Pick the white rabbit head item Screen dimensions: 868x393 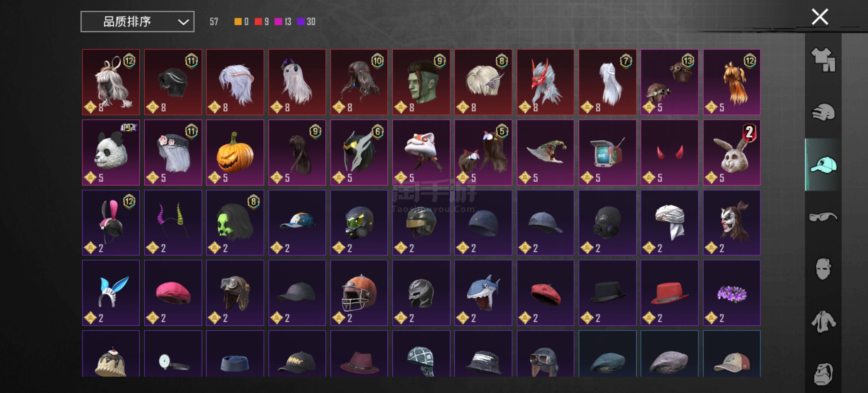coord(732,152)
